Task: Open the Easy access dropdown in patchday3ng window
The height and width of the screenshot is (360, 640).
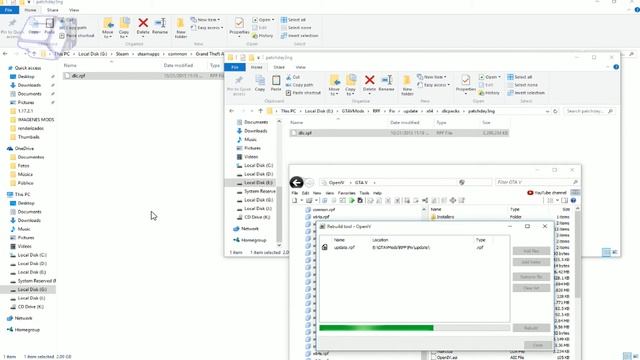Action: tap(433, 85)
